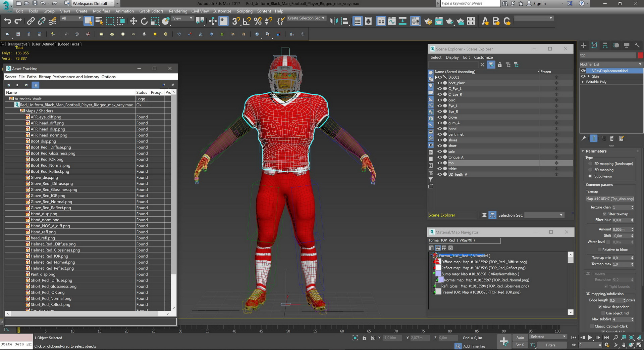
Task: Click object name field containing top
Action: 607,55
